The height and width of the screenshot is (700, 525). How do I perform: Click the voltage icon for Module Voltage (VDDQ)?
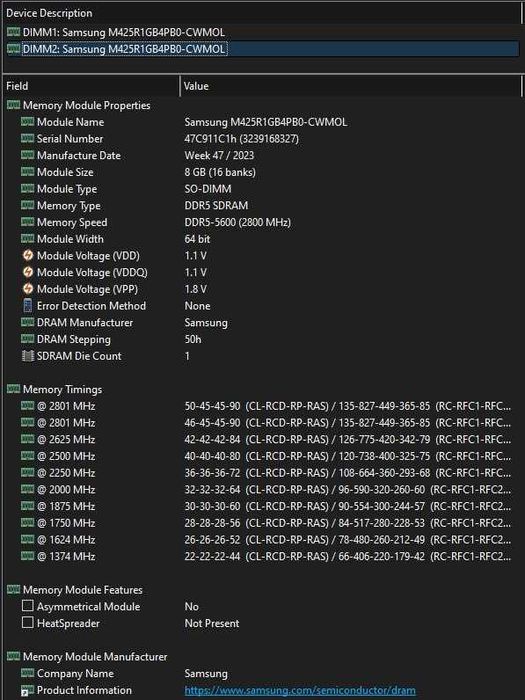[x=28, y=272]
